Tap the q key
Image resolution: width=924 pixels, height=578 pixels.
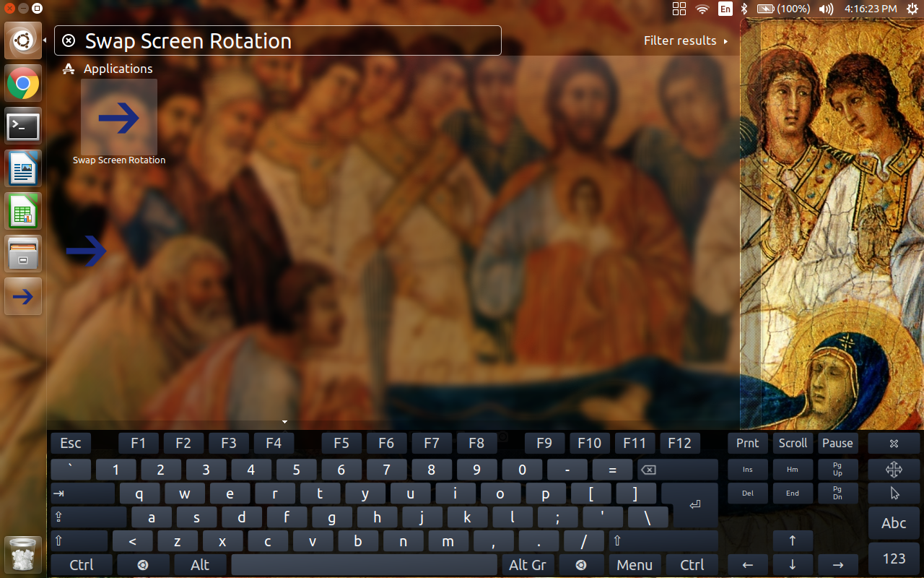(139, 493)
